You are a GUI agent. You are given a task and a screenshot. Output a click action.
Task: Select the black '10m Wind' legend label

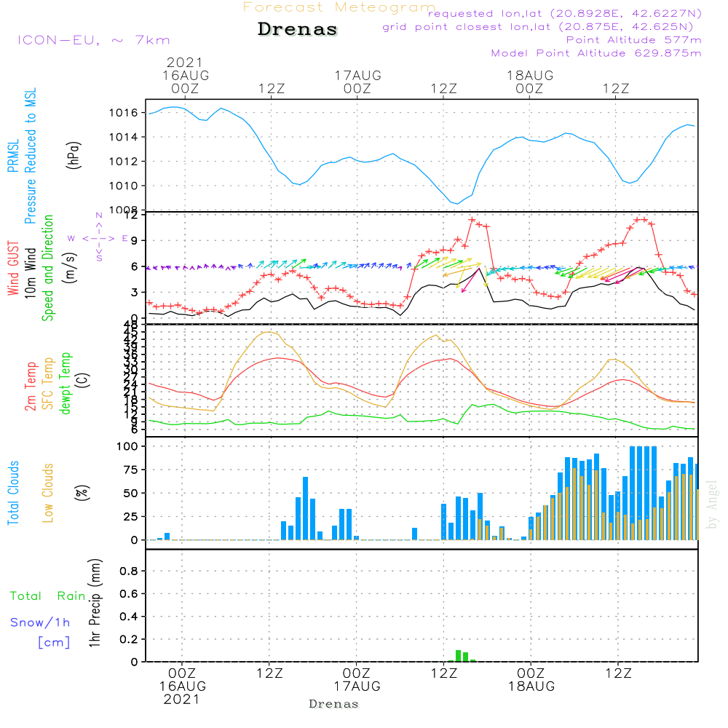(30, 272)
